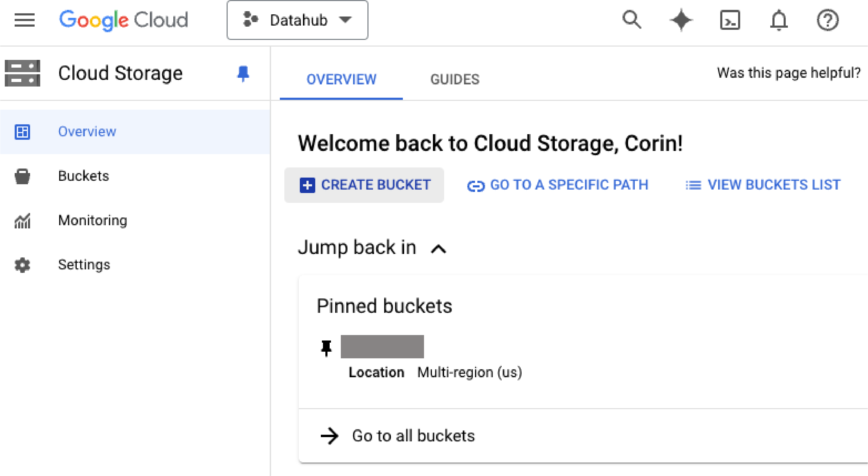Viewport: 868px width, 476px height.
Task: Open the help question mark icon
Action: point(828,20)
